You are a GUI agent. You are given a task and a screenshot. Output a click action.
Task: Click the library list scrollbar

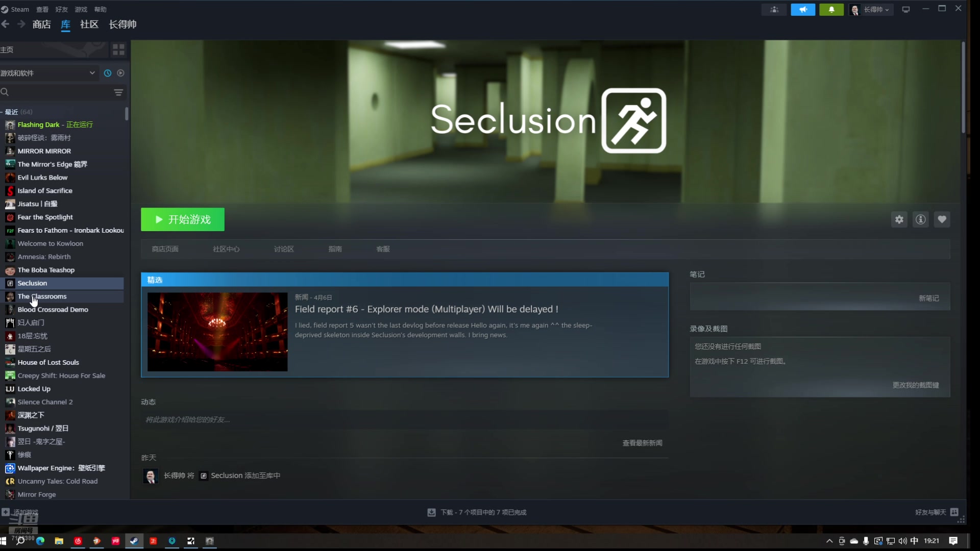pos(127,113)
